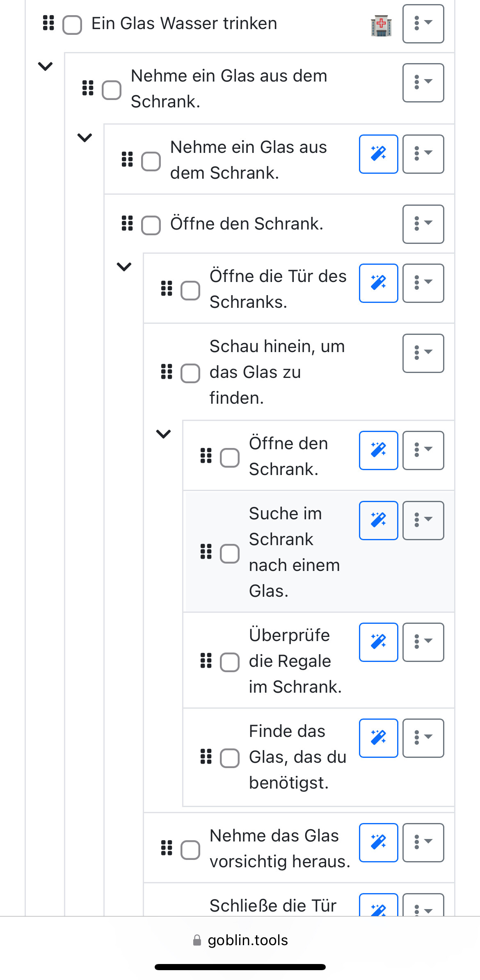Tap magic wand next to "Finde das Glas"

378,738
